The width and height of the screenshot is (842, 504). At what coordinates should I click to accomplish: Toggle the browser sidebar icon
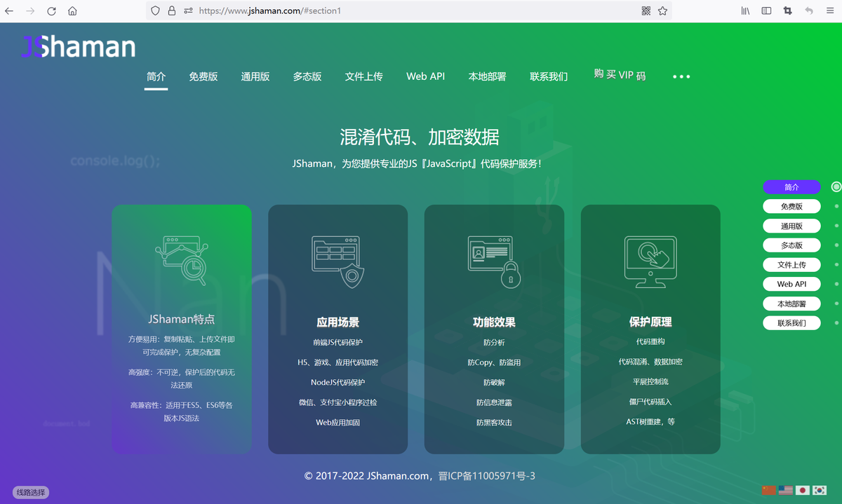pyautogui.click(x=766, y=11)
